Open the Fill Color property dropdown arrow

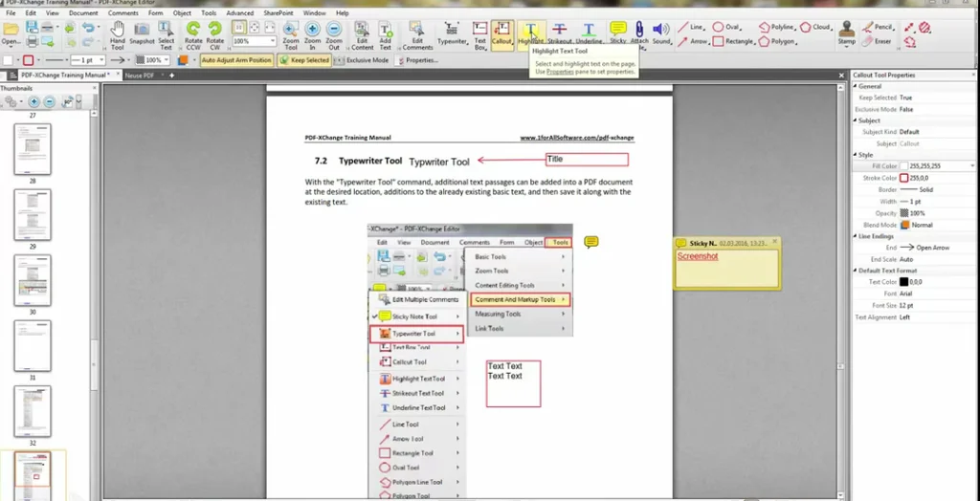pos(972,165)
